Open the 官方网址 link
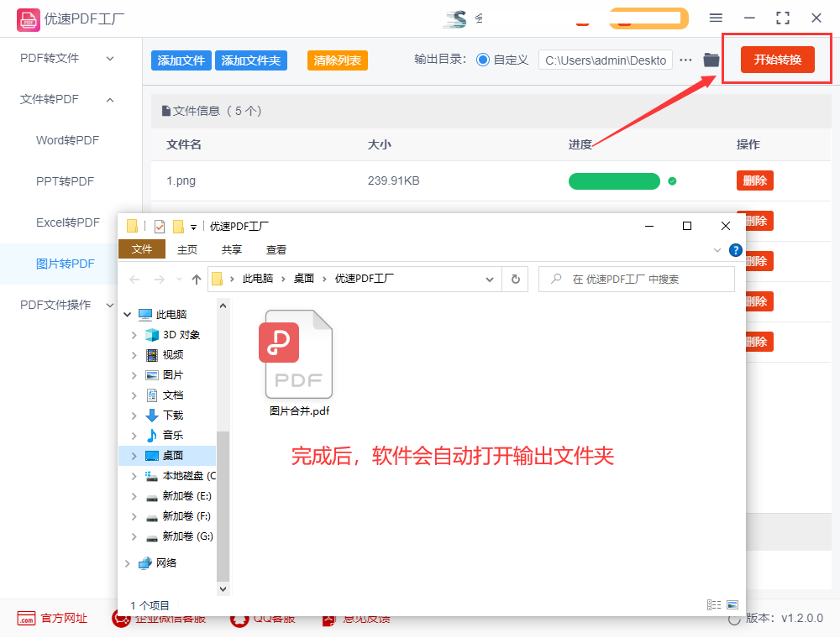 tap(64, 618)
